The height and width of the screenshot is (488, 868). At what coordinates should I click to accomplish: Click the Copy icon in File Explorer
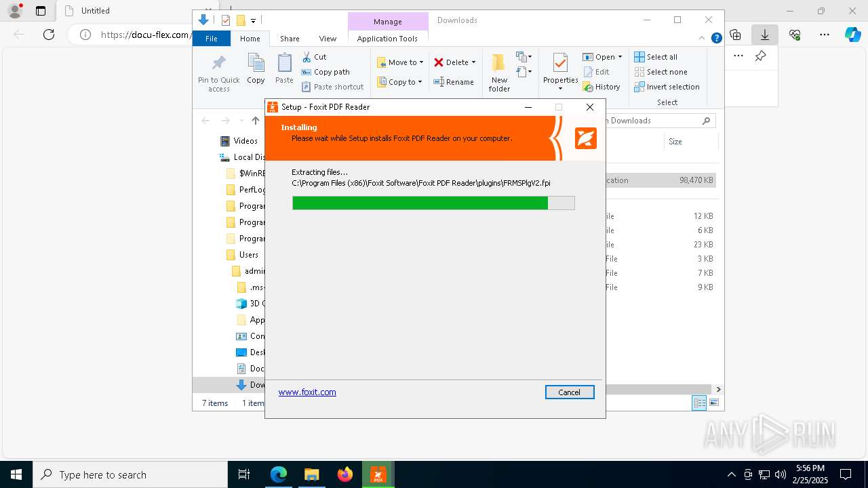pos(256,69)
